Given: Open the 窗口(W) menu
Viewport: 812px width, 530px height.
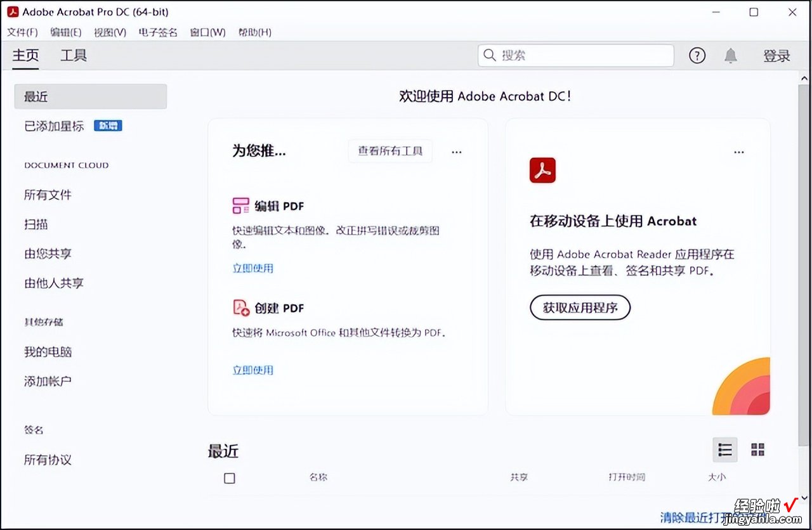Looking at the screenshot, I should [208, 32].
